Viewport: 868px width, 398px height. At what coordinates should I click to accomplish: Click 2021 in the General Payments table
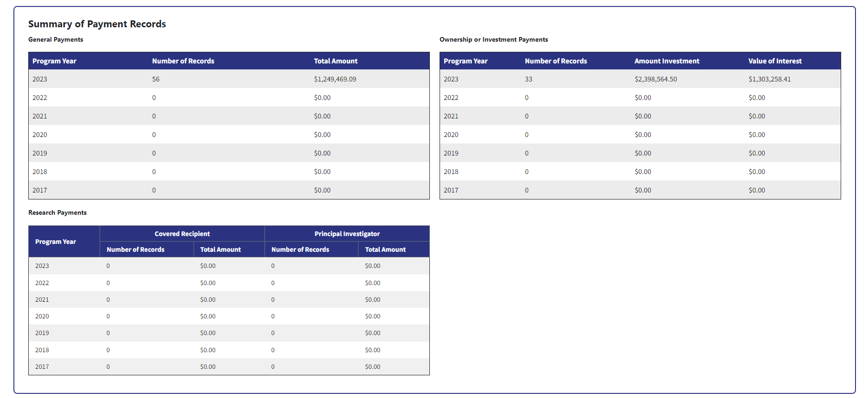pyautogui.click(x=40, y=116)
